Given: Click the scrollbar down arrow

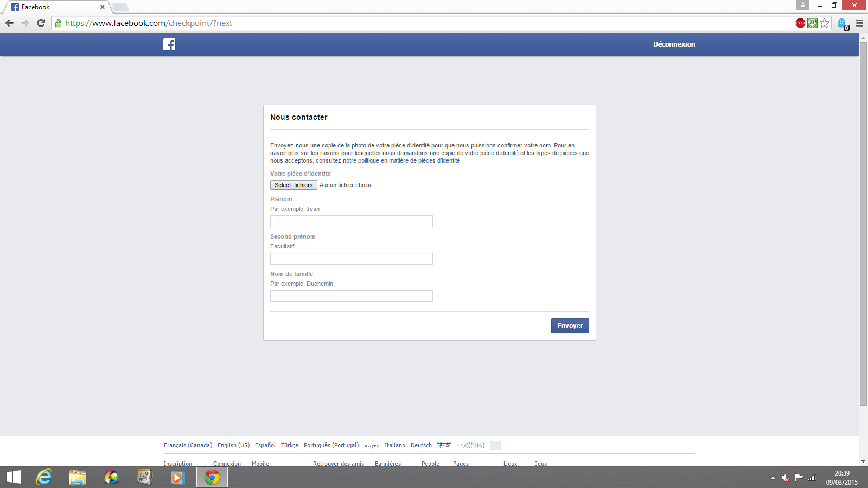Looking at the screenshot, I should click(x=863, y=461).
